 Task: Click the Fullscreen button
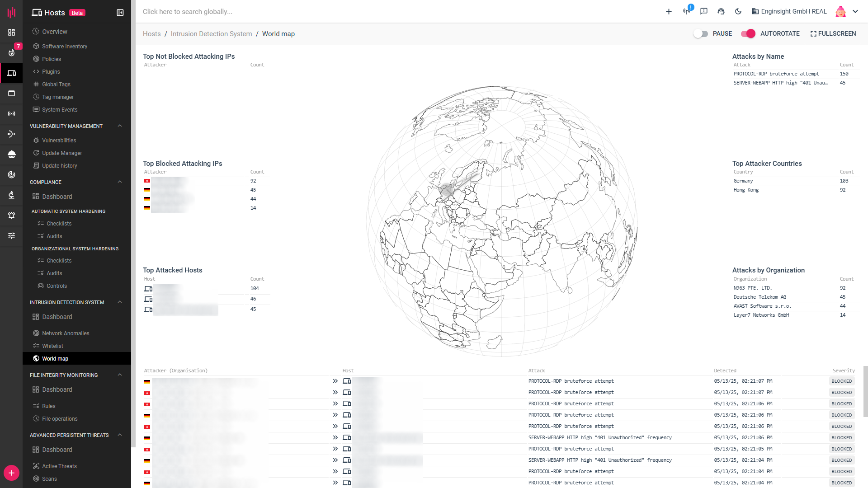tap(833, 33)
